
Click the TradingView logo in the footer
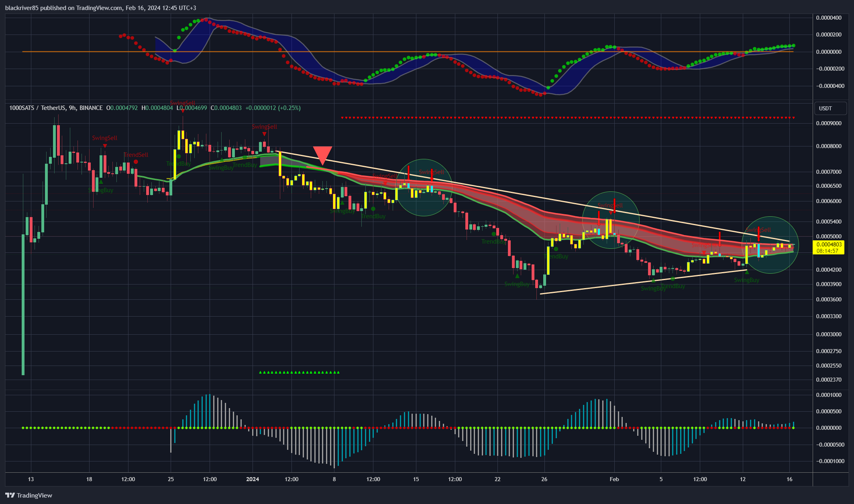(x=29, y=495)
